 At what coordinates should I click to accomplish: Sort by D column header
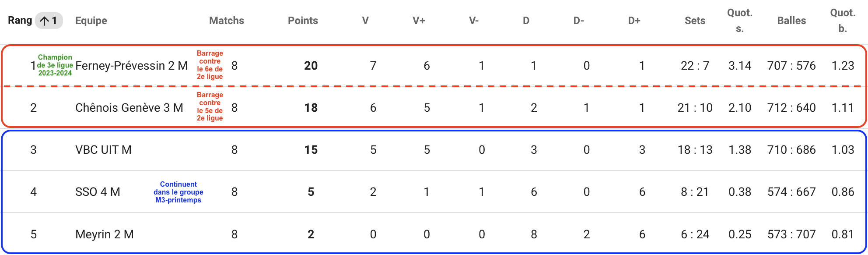click(x=526, y=21)
